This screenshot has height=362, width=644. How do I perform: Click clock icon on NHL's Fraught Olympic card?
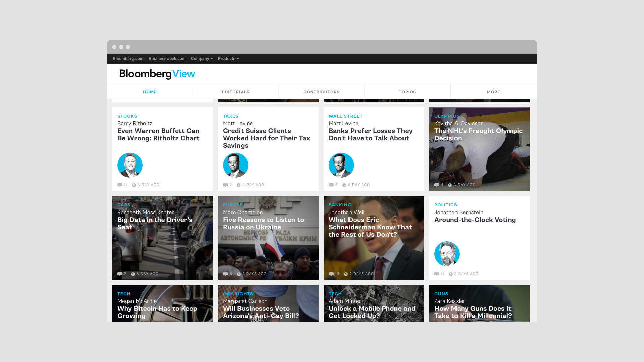[450, 185]
